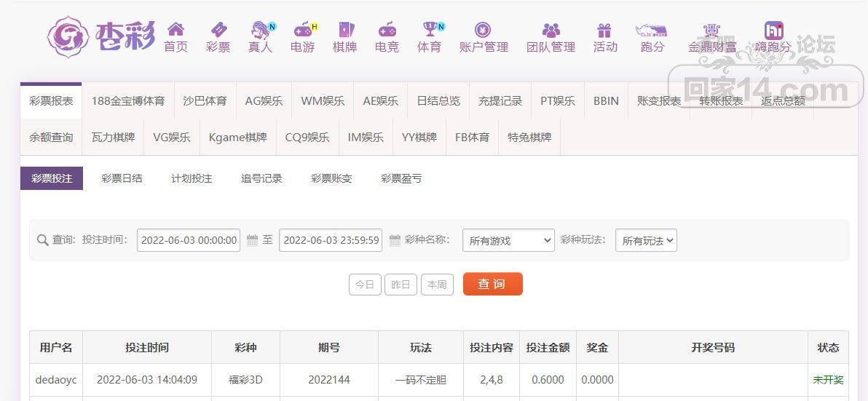Open the lottery ticket icon 彩票
The height and width of the screenshot is (401, 868).
218,30
